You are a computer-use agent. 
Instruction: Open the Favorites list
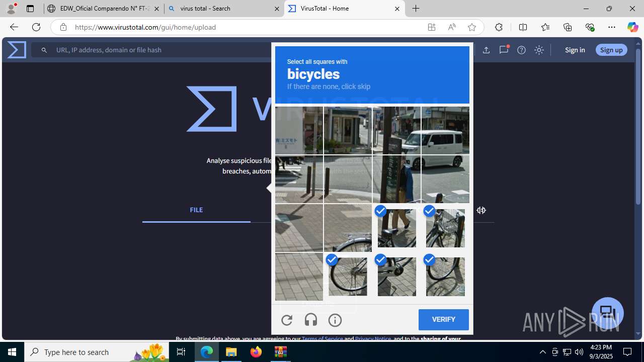[x=545, y=27]
